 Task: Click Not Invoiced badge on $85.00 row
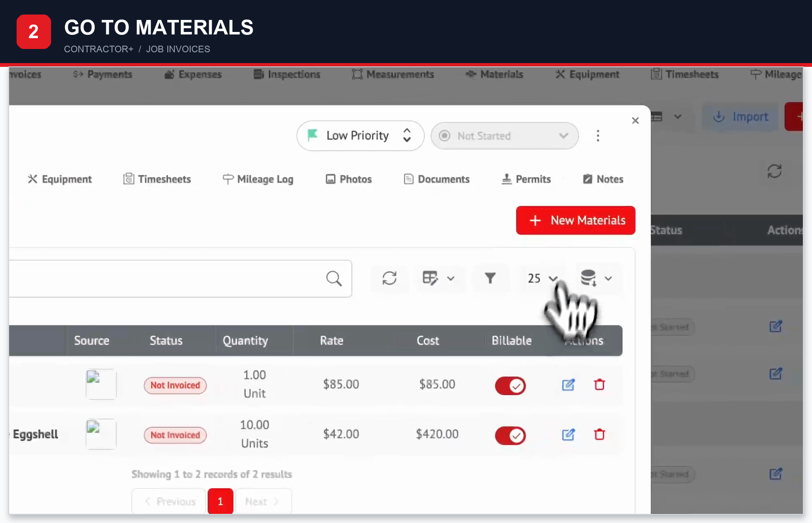[x=175, y=385]
